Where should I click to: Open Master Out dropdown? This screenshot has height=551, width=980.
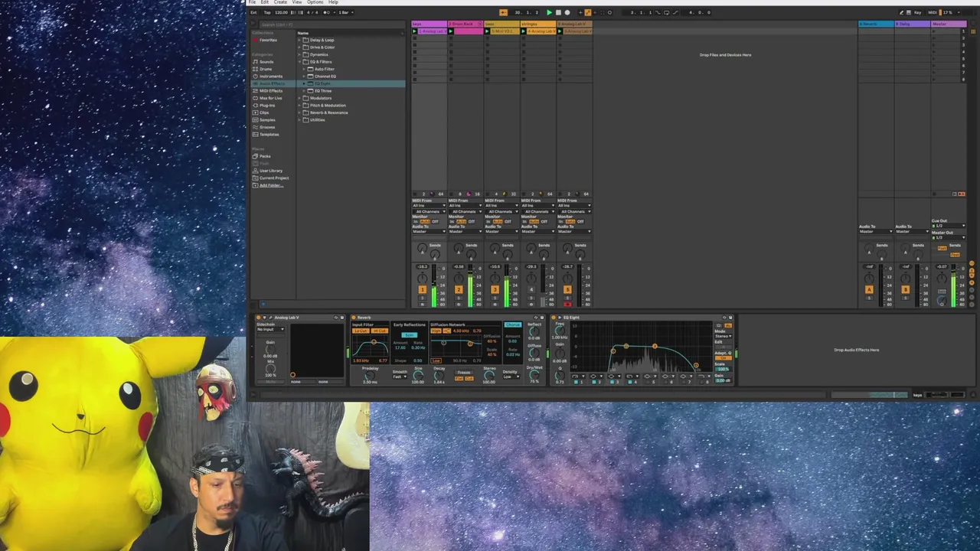949,237
